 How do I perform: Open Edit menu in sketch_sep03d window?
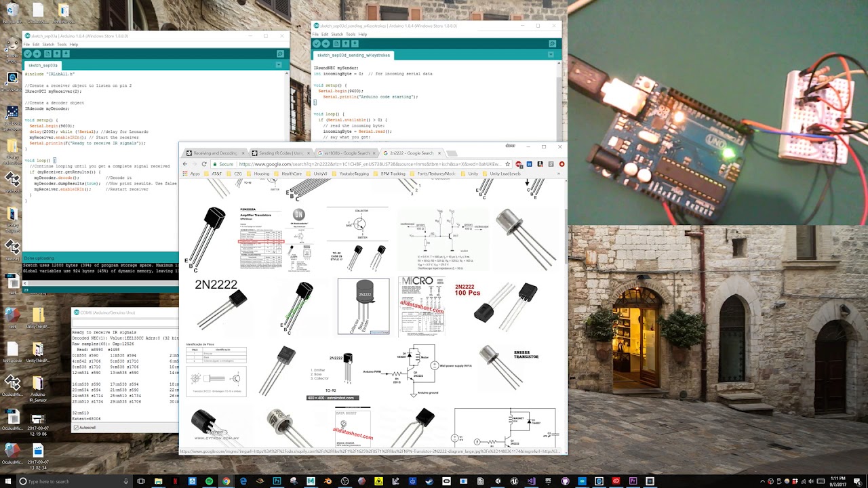(x=325, y=34)
